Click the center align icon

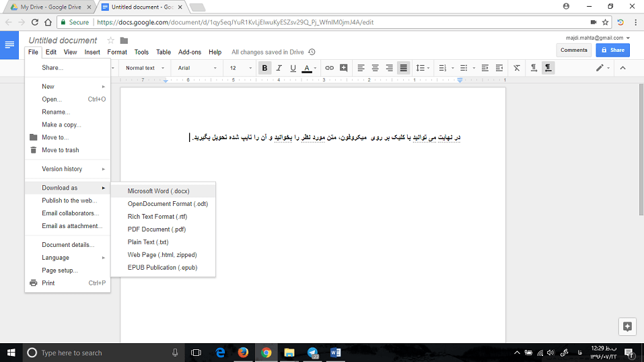pyautogui.click(x=375, y=68)
